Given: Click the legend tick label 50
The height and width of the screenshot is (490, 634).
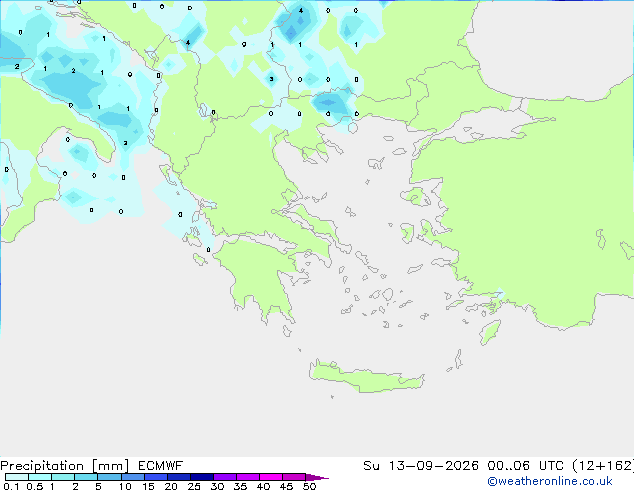Looking at the screenshot, I should point(310,486).
